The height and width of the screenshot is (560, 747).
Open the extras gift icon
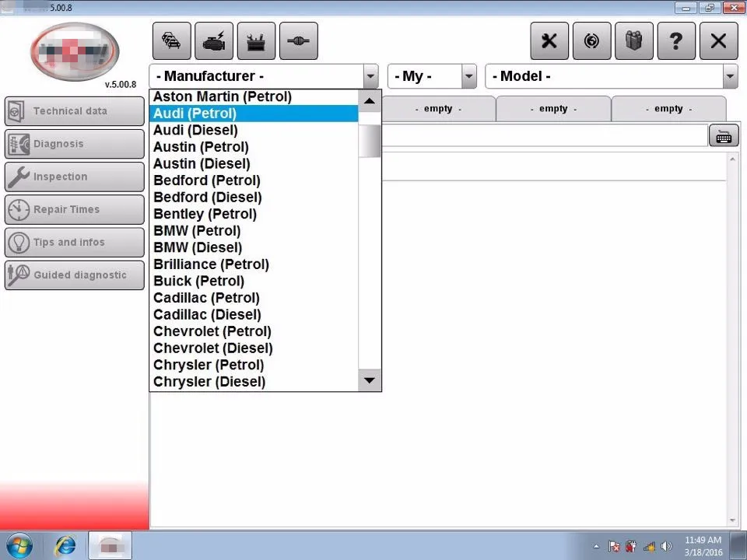coord(634,40)
